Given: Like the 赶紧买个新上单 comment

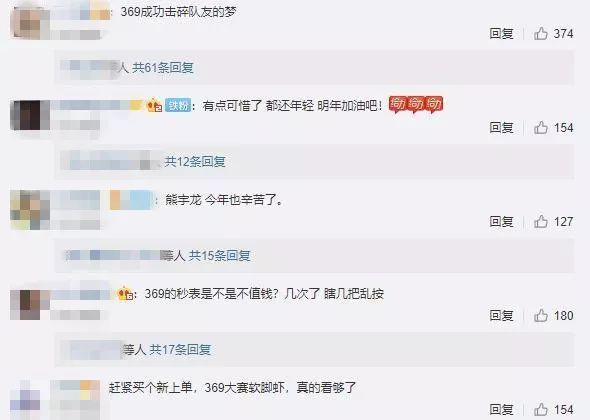Looking at the screenshot, I should (541, 409).
